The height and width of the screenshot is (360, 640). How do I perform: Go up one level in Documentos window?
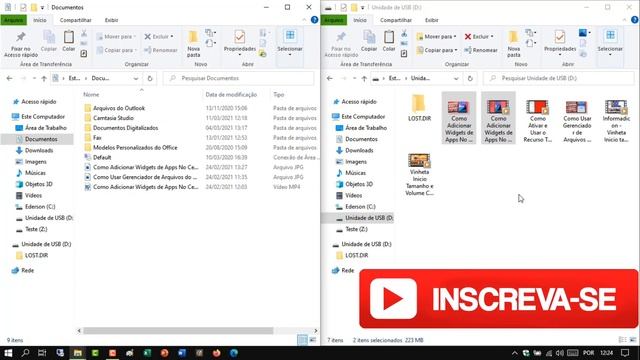pos(44,78)
